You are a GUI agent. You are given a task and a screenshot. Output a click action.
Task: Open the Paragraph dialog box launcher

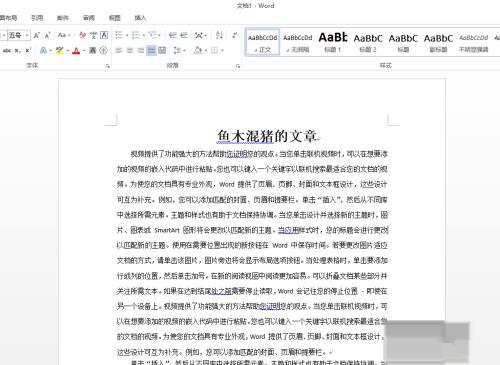pyautogui.click(x=238, y=66)
